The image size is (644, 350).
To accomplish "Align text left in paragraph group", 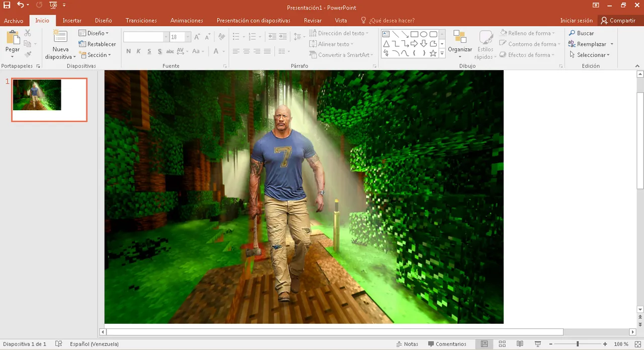I will [x=236, y=51].
